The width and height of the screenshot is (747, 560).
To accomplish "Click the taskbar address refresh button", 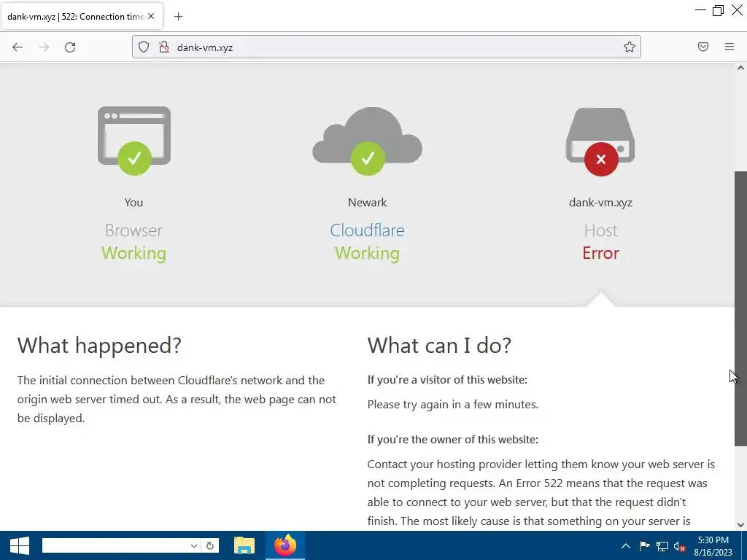I will click(210, 545).
